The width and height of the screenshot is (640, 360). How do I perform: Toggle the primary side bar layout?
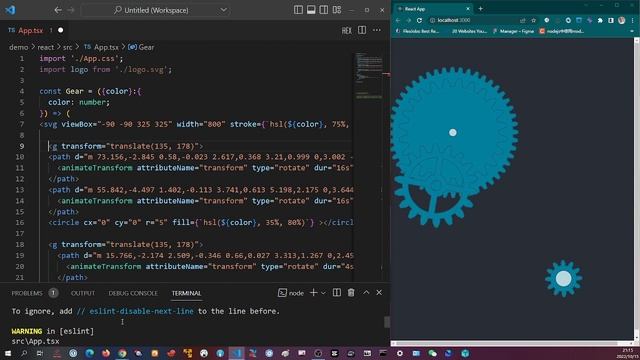click(298, 10)
